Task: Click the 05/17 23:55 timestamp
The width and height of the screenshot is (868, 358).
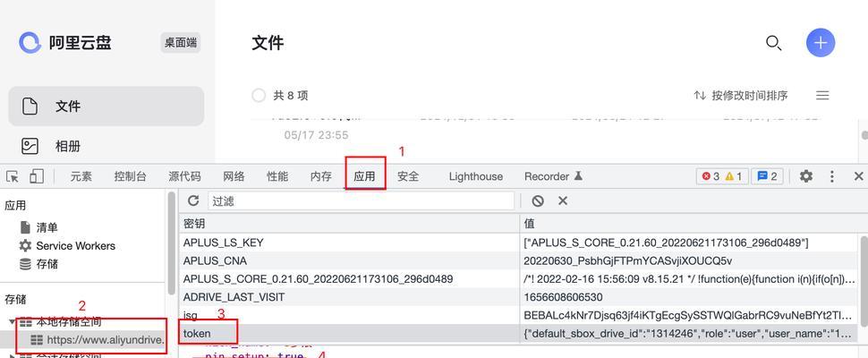Action: tap(316, 135)
